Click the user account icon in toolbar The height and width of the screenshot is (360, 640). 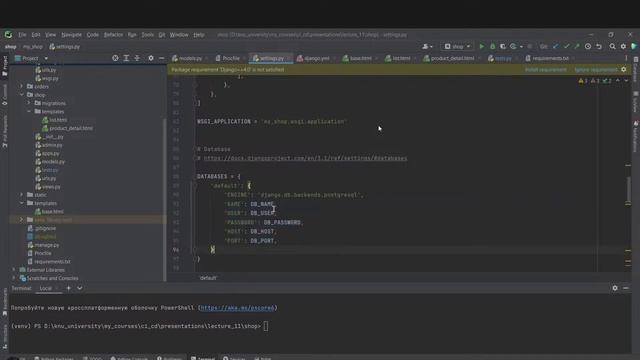point(427,47)
